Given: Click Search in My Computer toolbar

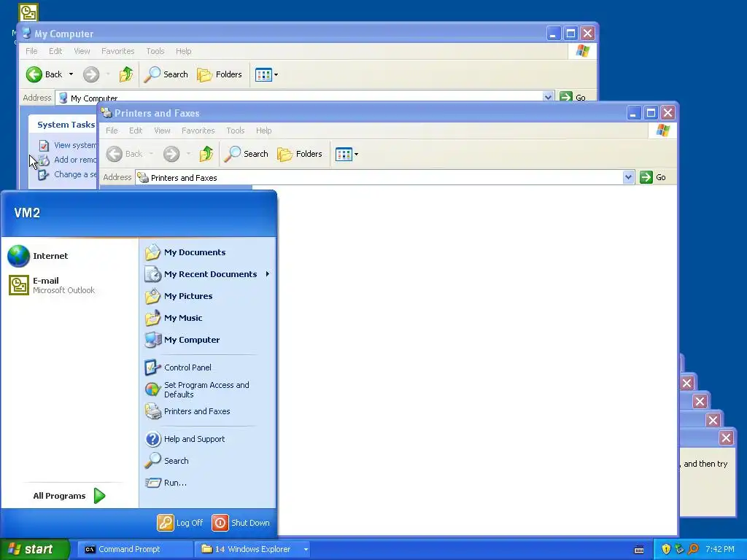Looking at the screenshot, I should coord(166,74).
